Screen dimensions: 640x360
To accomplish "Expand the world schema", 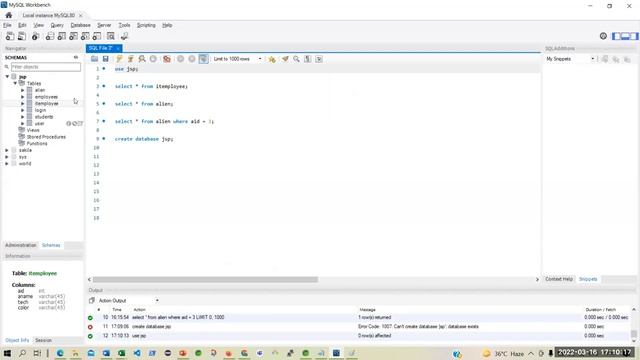I will tap(7, 163).
